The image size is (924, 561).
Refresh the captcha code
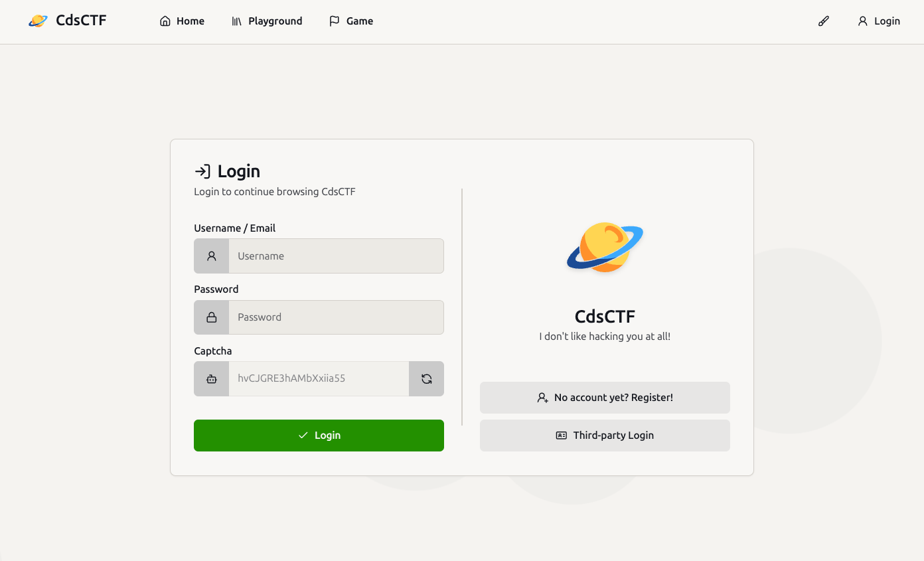(426, 379)
